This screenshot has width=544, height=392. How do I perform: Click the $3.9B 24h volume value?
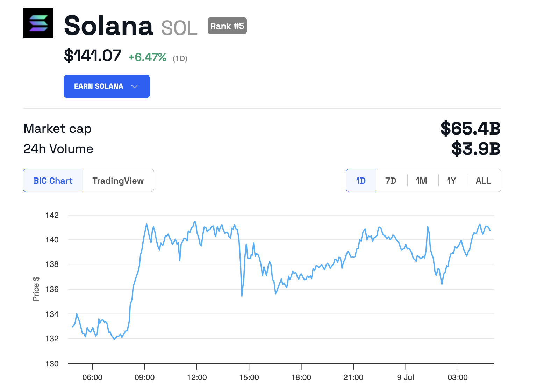[476, 149]
